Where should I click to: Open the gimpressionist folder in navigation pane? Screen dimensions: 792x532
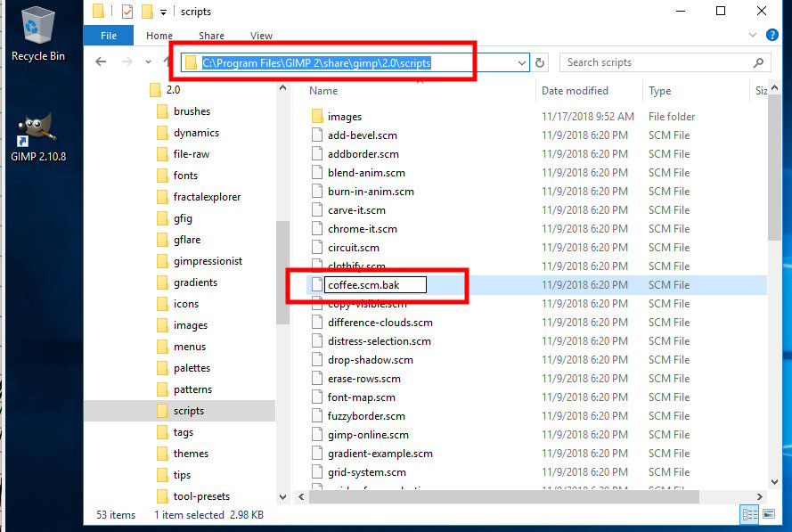(200, 261)
